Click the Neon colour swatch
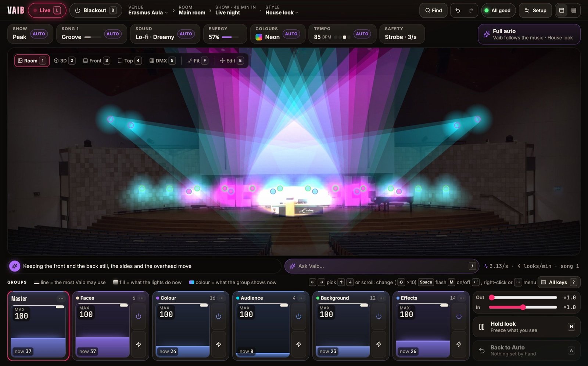 [259, 37]
